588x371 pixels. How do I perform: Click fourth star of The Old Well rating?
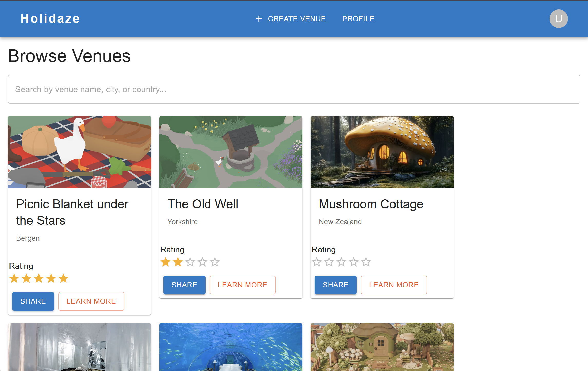click(x=203, y=262)
